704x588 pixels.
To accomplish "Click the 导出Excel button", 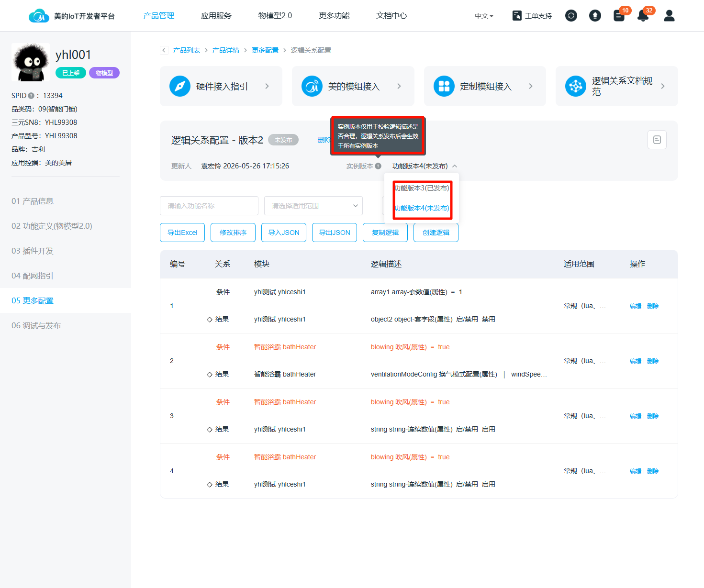I will (182, 233).
